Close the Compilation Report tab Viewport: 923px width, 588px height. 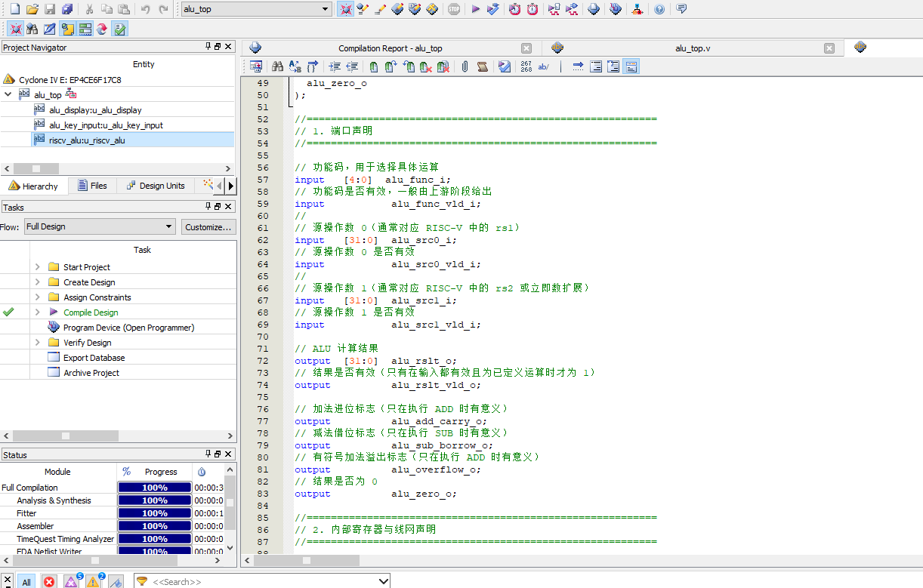pyautogui.click(x=526, y=48)
